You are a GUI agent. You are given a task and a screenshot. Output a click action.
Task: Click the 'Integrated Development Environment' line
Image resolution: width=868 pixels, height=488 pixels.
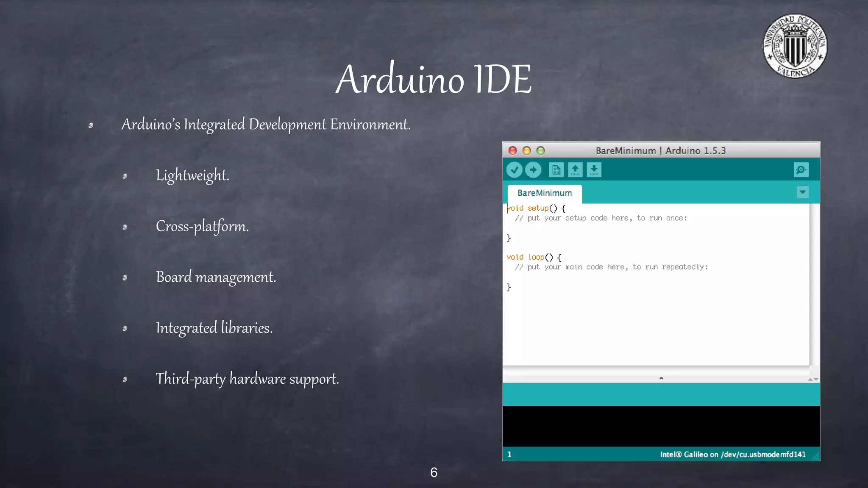point(266,125)
